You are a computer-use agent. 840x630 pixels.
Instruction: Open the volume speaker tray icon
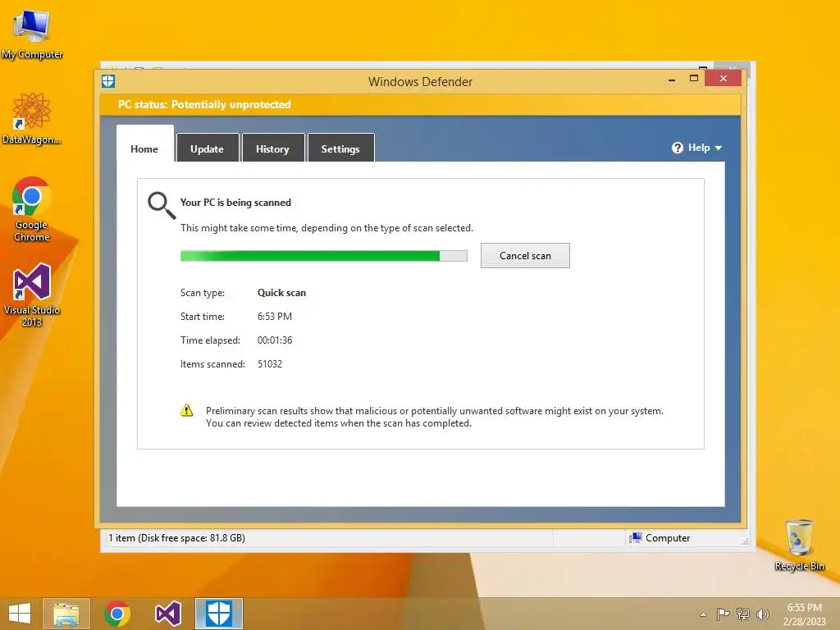pos(762,614)
